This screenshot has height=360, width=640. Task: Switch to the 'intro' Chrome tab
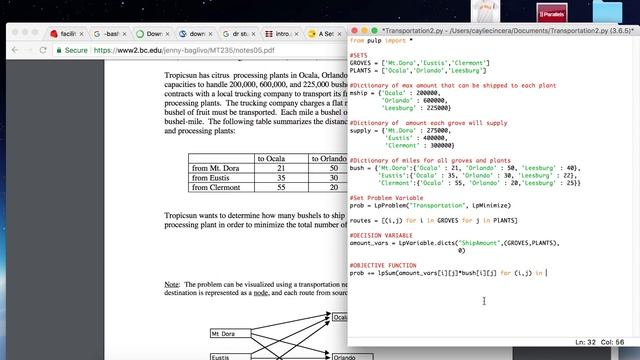pos(282,34)
